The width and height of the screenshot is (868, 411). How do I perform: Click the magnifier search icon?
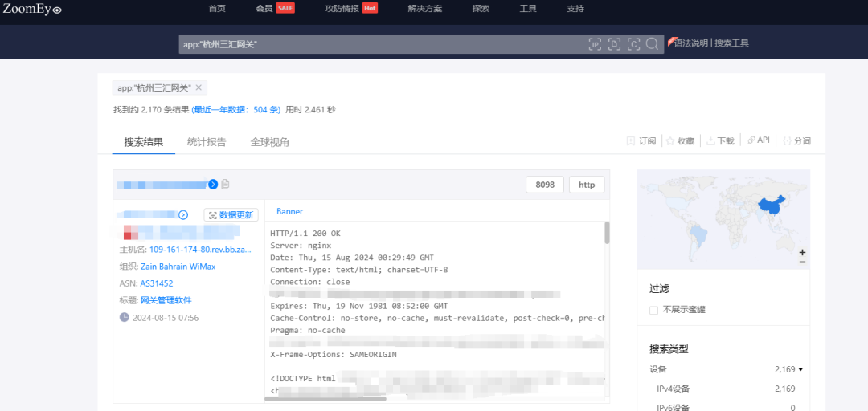(x=652, y=43)
